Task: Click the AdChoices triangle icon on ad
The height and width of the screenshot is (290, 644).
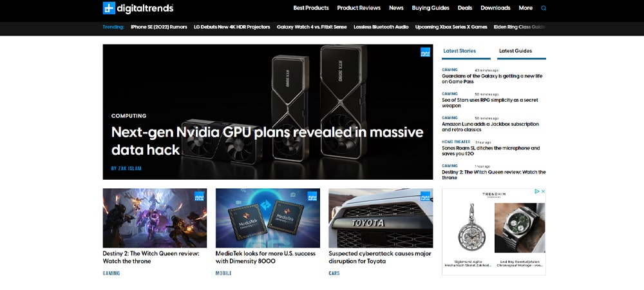Action: (x=536, y=191)
